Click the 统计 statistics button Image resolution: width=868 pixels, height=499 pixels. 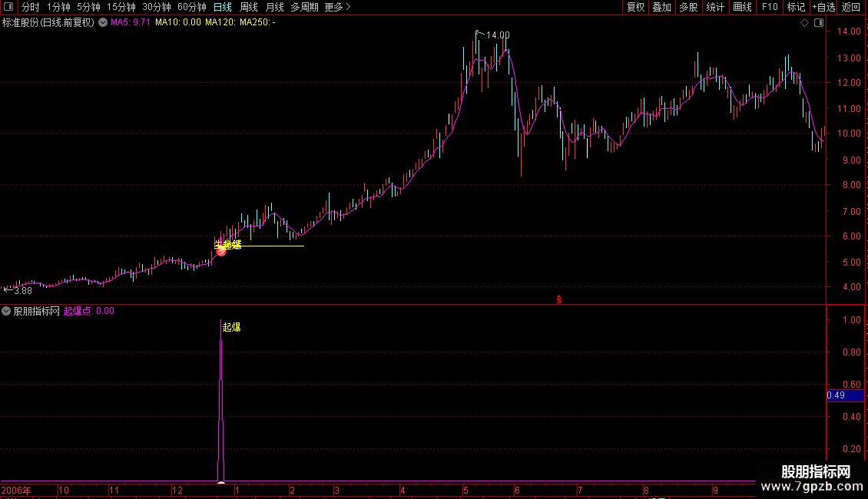click(x=715, y=7)
